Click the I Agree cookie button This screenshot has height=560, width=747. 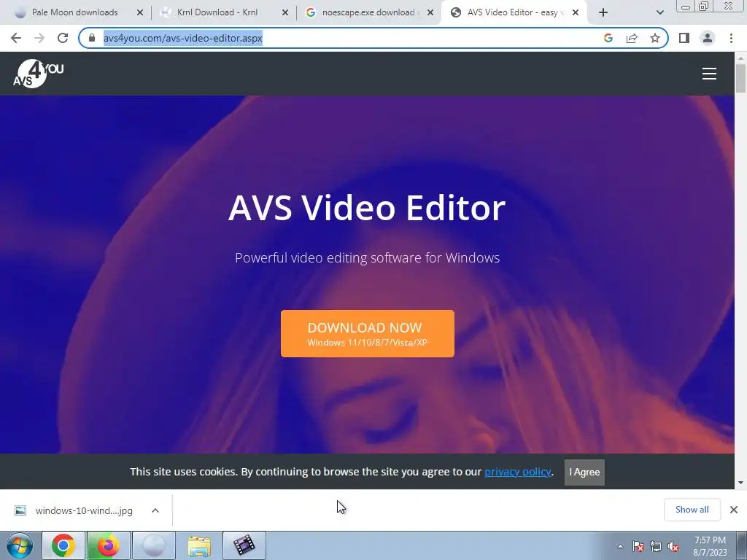[584, 472]
